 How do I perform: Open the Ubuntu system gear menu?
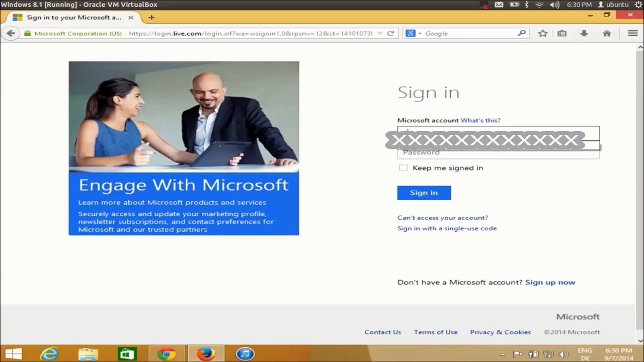click(x=638, y=5)
